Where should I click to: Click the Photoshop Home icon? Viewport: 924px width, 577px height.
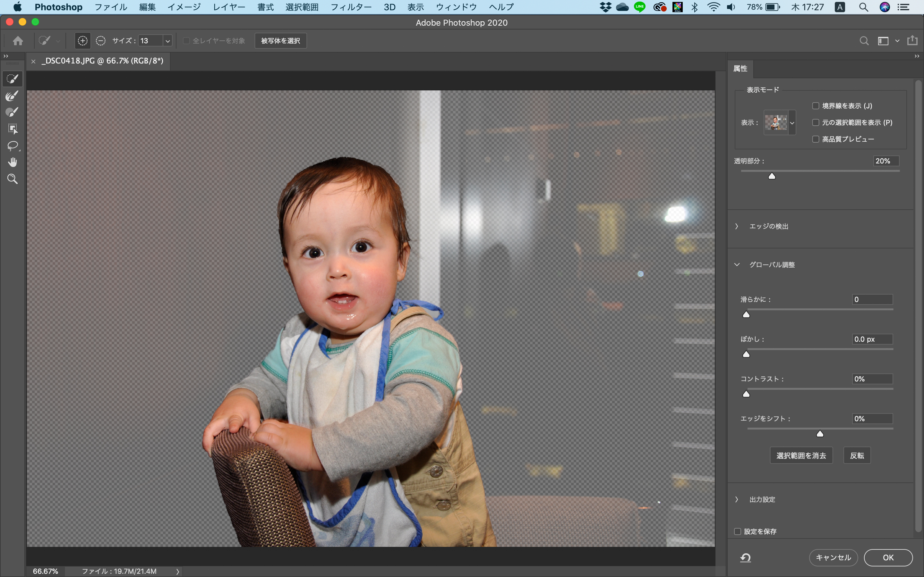pyautogui.click(x=18, y=41)
